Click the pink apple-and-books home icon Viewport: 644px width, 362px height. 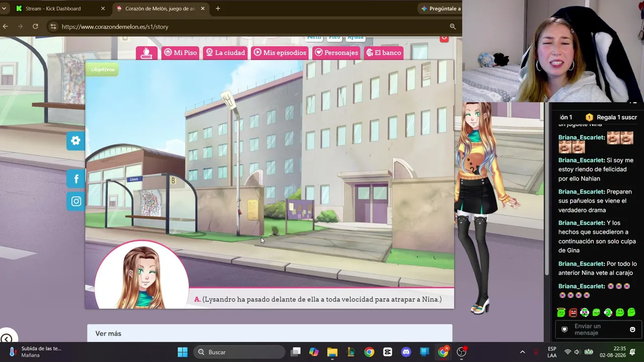point(146,53)
